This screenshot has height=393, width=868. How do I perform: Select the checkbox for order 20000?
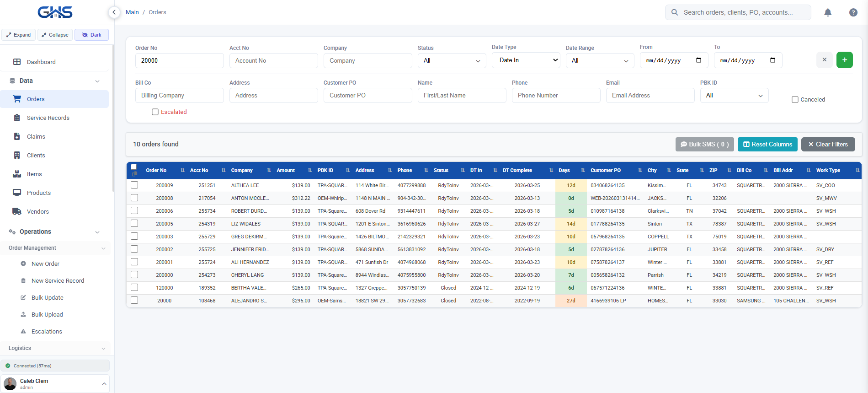134,301
